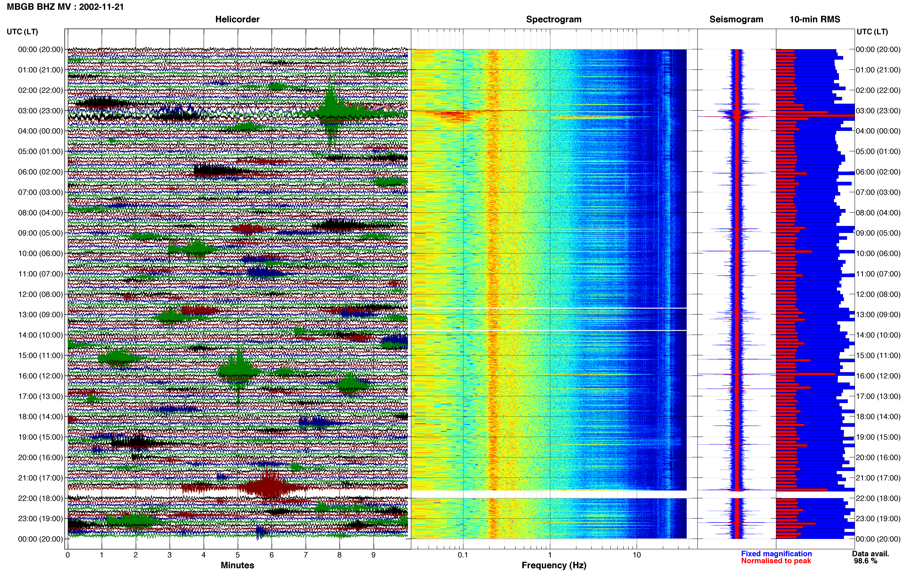Select the 'Seismogram' panel heading
Image resolution: width=924 pixels, height=578 pixels.
pos(736,19)
